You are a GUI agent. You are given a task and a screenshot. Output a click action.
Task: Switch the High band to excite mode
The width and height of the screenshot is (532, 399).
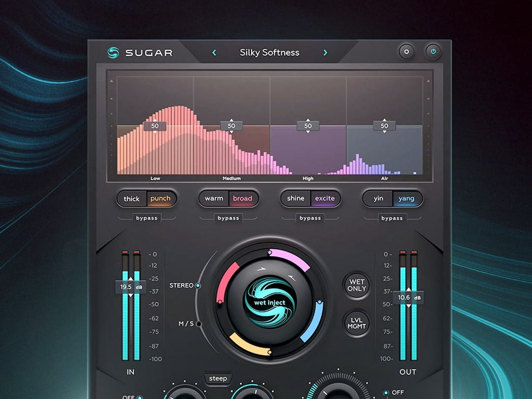coord(326,199)
